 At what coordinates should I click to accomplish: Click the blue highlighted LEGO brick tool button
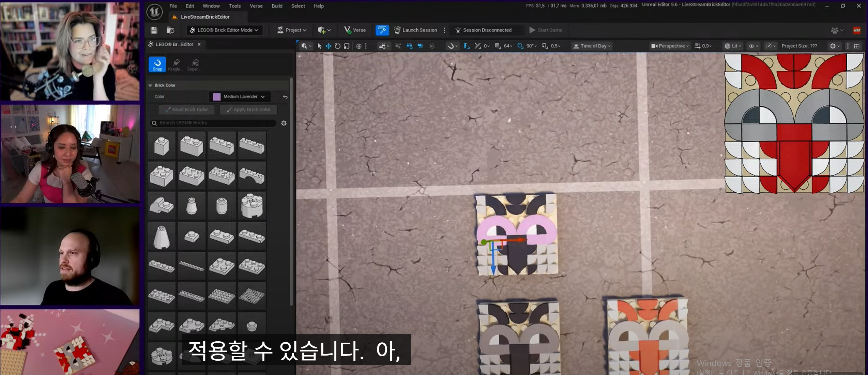(382, 30)
